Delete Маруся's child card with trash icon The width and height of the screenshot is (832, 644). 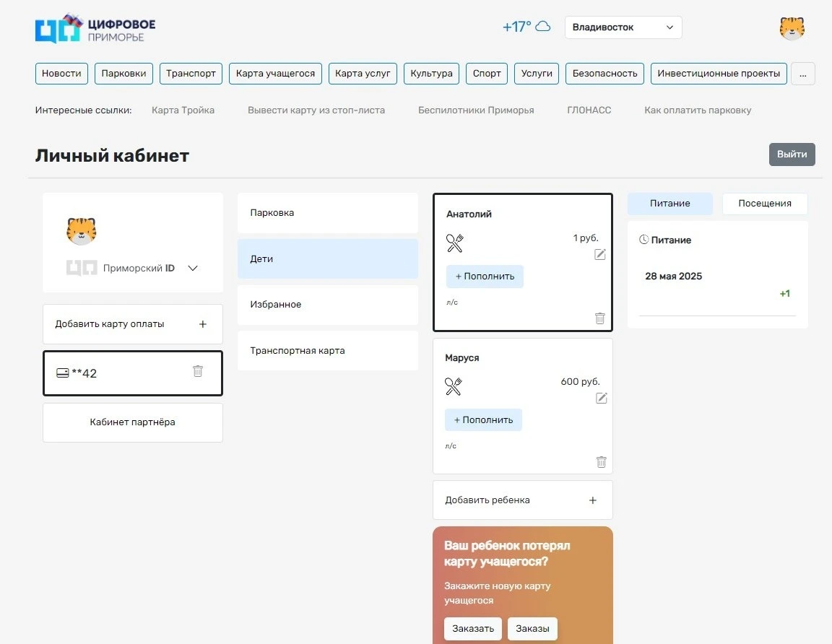click(601, 462)
